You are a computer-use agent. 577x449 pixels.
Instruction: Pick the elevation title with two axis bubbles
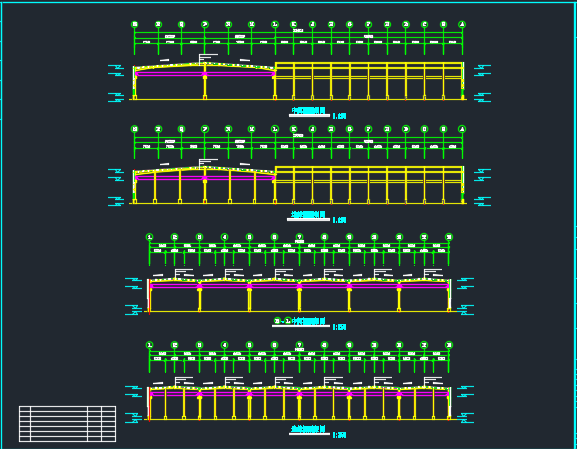[301, 321]
